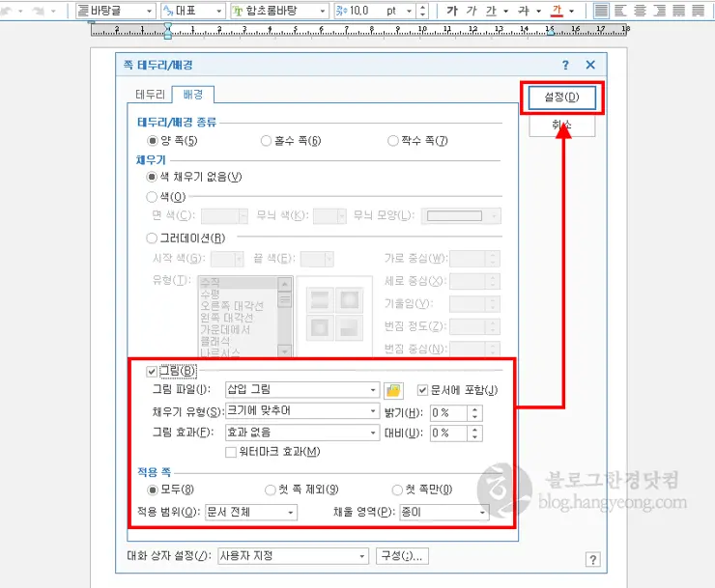The width and height of the screenshot is (715, 588).
Task: Expand the strikethrough style dropdown arrow
Action: [x=539, y=11]
